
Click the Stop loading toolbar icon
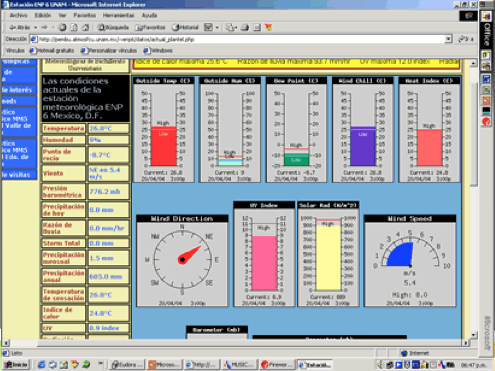click(62, 27)
